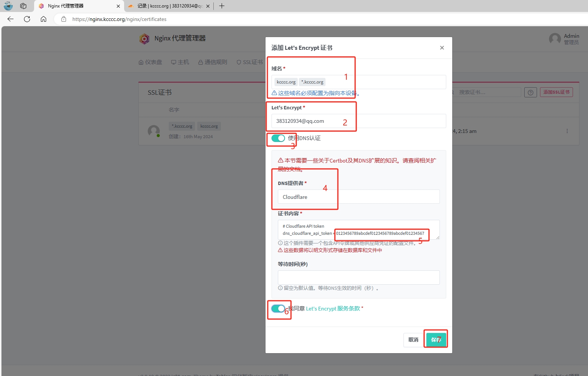Click the Nginx 代理管理器 logo icon
588x376 pixels.
(x=144, y=39)
